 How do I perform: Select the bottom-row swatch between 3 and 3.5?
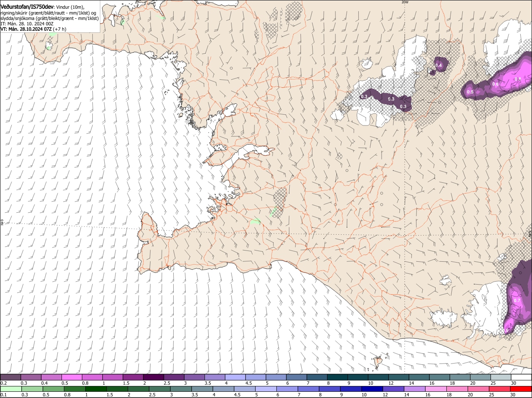click(x=181, y=389)
